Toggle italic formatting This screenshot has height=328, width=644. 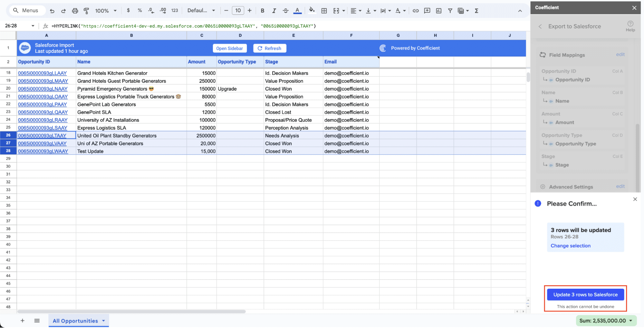click(274, 11)
